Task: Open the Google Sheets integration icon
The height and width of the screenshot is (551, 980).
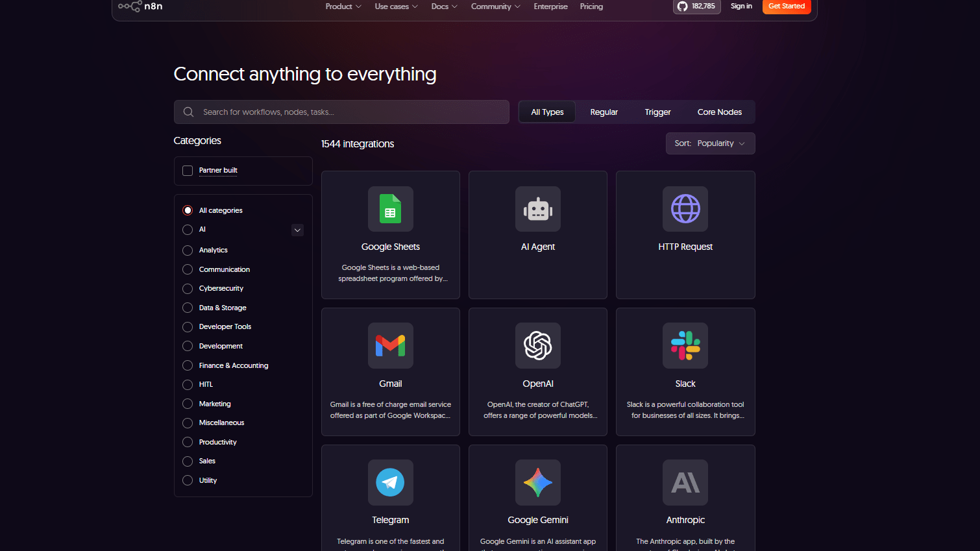Action: [x=390, y=209]
